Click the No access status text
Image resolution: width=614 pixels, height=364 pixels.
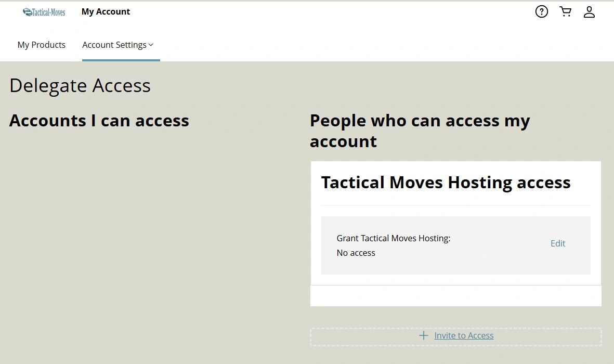pyautogui.click(x=356, y=253)
